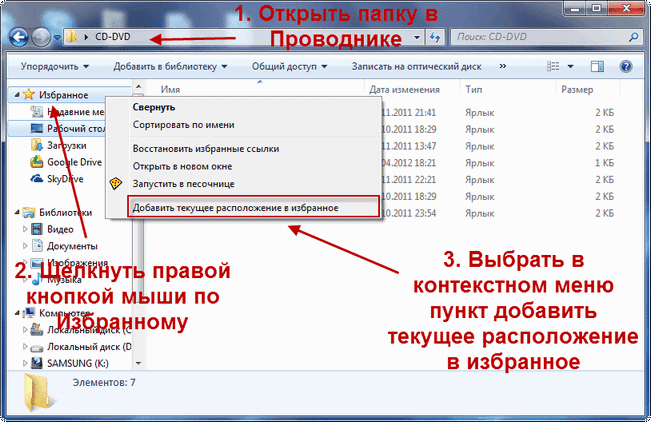Collapse the Избранное tree node
The width and height of the screenshot is (651, 422).
(17, 95)
